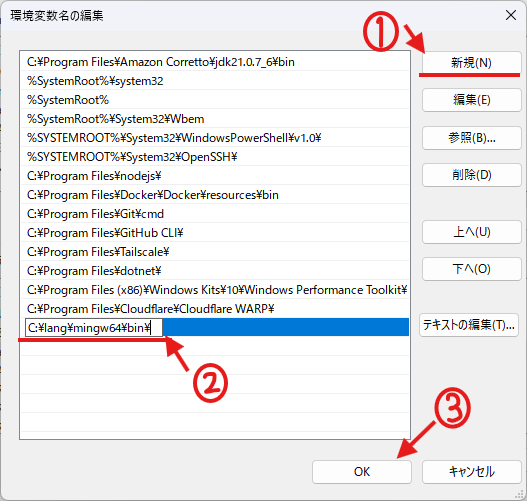Image resolution: width=527 pixels, height=501 pixels.
Task: Select the plain %SystemRoot% entry
Action: point(215,100)
